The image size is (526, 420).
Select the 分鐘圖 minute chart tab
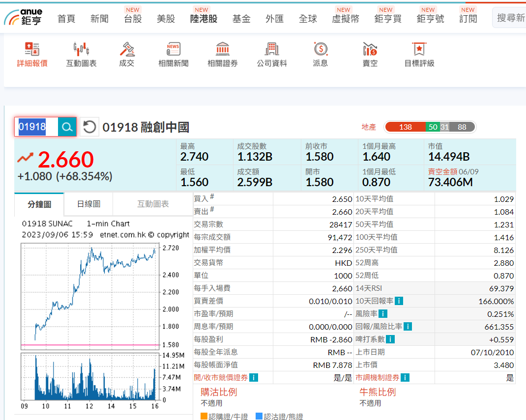(39, 204)
